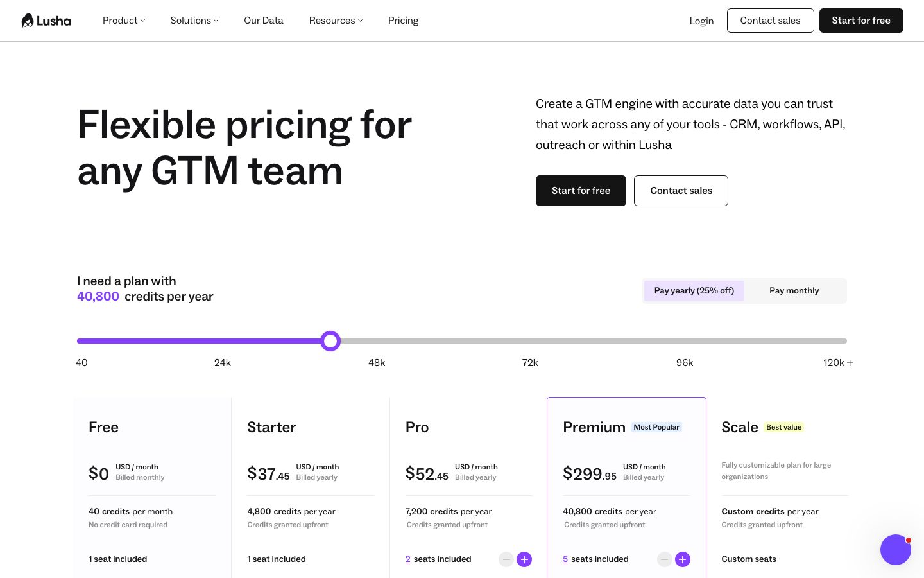
Task: Select Pay yearly (25% off) billing
Action: (x=694, y=291)
